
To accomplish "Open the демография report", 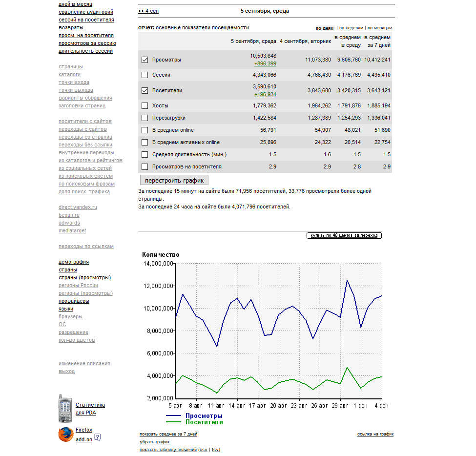I will click(73, 262).
